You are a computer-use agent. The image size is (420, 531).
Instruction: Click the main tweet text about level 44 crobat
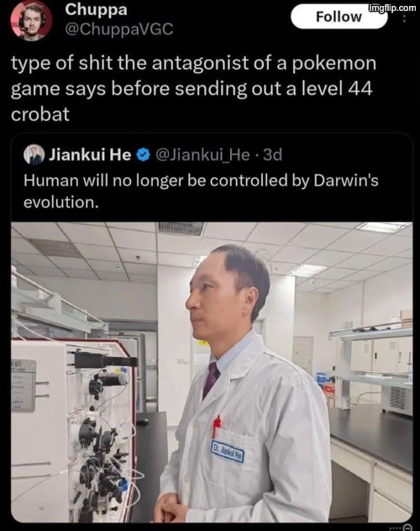(x=193, y=88)
